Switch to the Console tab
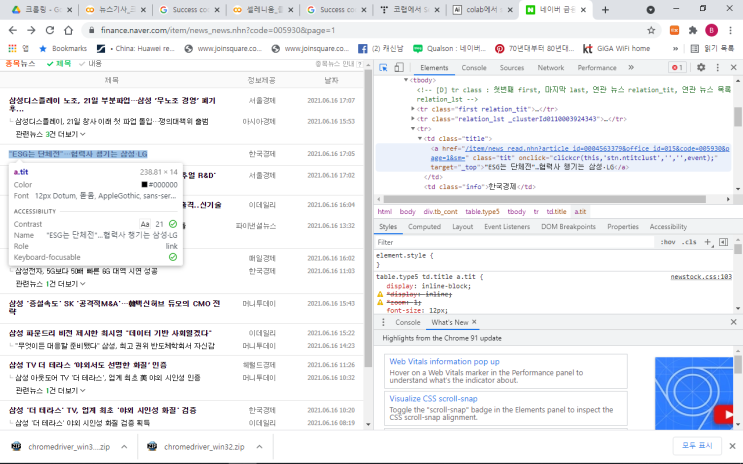The image size is (743, 464). tap(474, 67)
